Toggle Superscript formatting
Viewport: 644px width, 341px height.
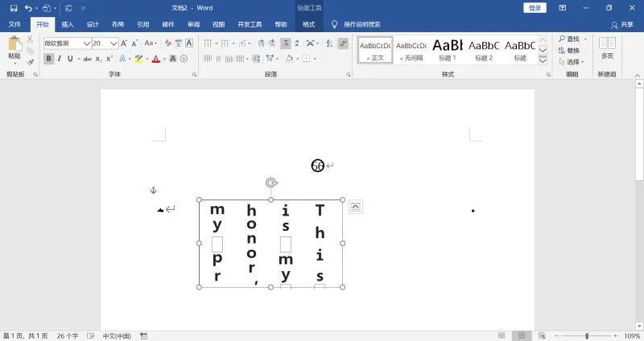click(109, 59)
